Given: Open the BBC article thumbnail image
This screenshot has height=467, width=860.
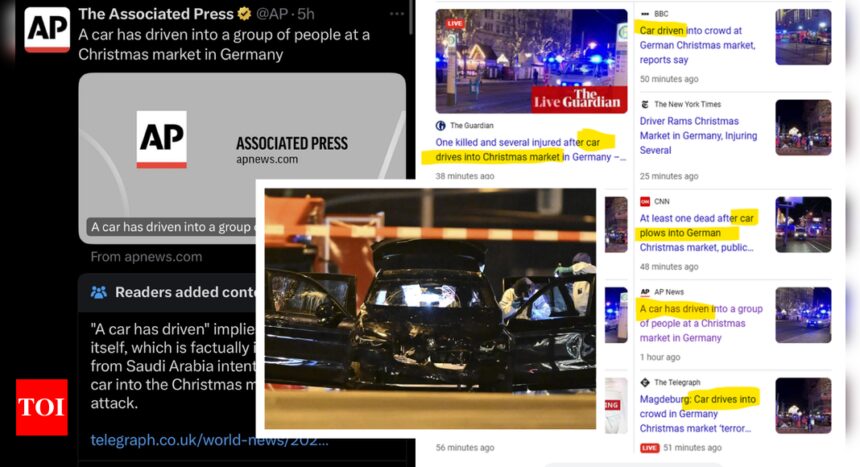Looking at the screenshot, I should (803, 37).
